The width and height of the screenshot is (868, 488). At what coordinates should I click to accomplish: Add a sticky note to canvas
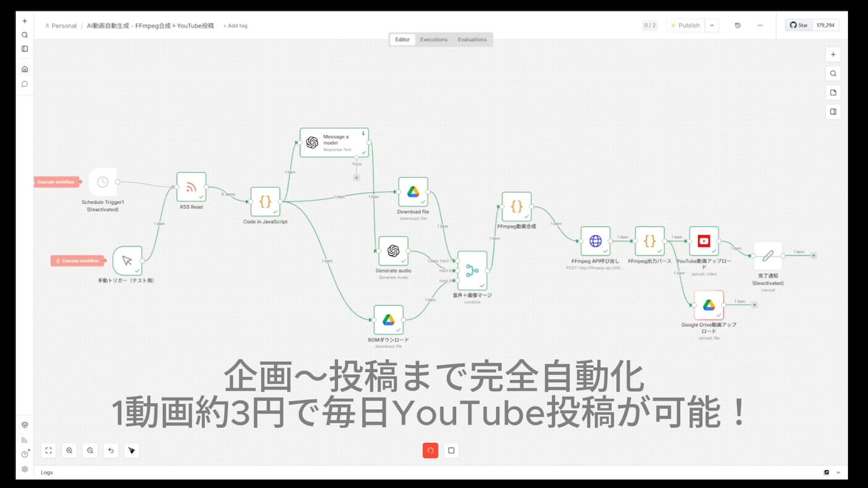click(833, 92)
